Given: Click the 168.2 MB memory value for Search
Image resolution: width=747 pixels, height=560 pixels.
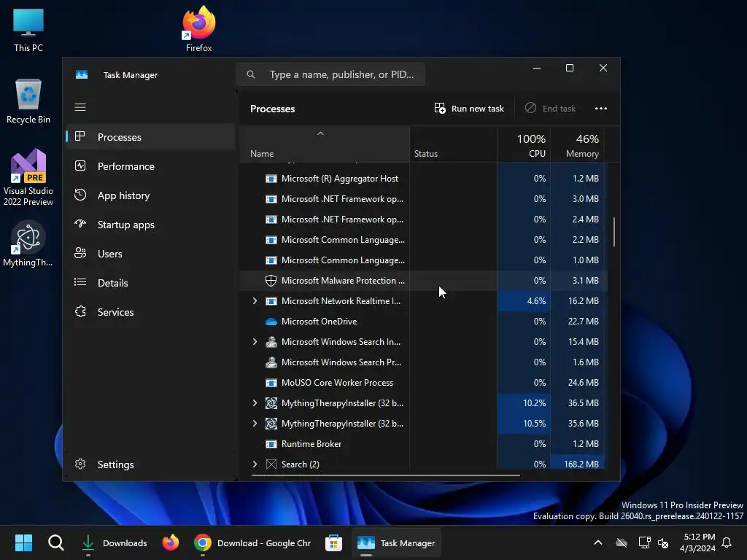Looking at the screenshot, I should (x=581, y=464).
